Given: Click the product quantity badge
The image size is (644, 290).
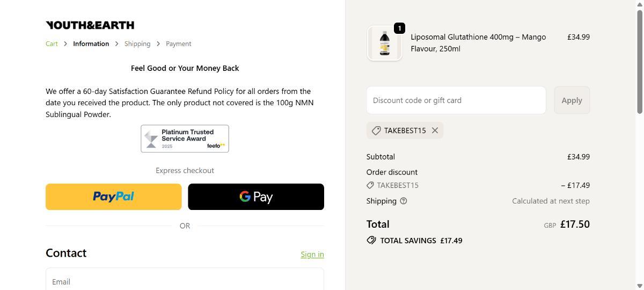Looking at the screenshot, I should pyautogui.click(x=399, y=28).
